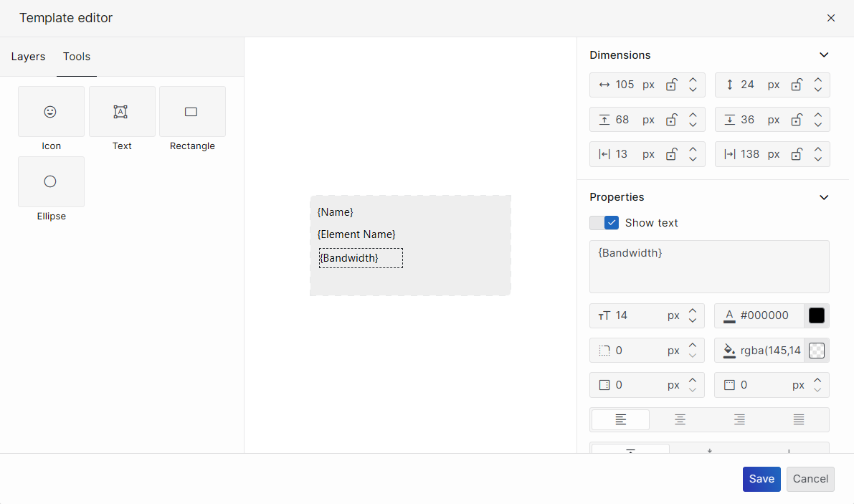Align text right
854x504 pixels.
739,419
